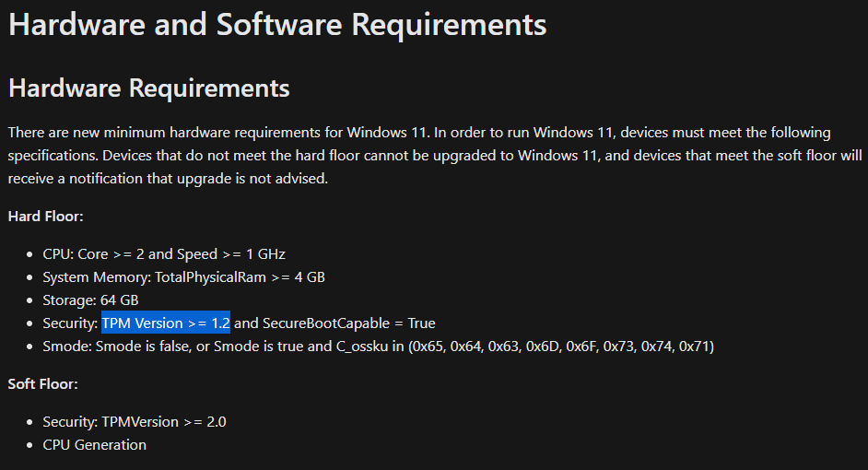Screen dimensions: 868x470
Task: Click the word Security in Soft Floor list
Action: [70, 422]
